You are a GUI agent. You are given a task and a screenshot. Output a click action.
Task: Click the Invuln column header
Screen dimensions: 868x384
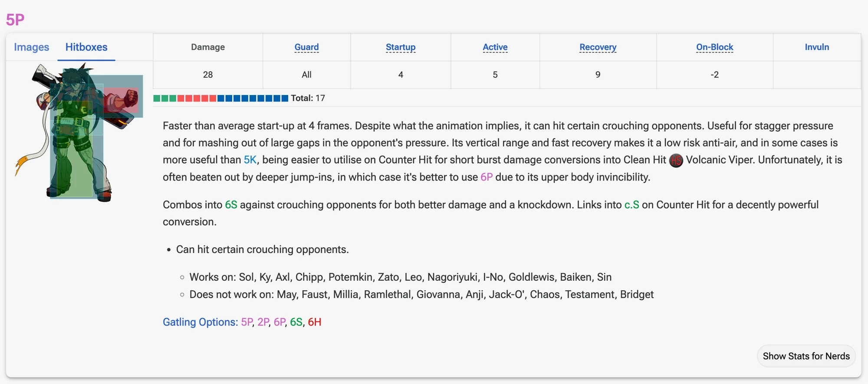click(817, 47)
